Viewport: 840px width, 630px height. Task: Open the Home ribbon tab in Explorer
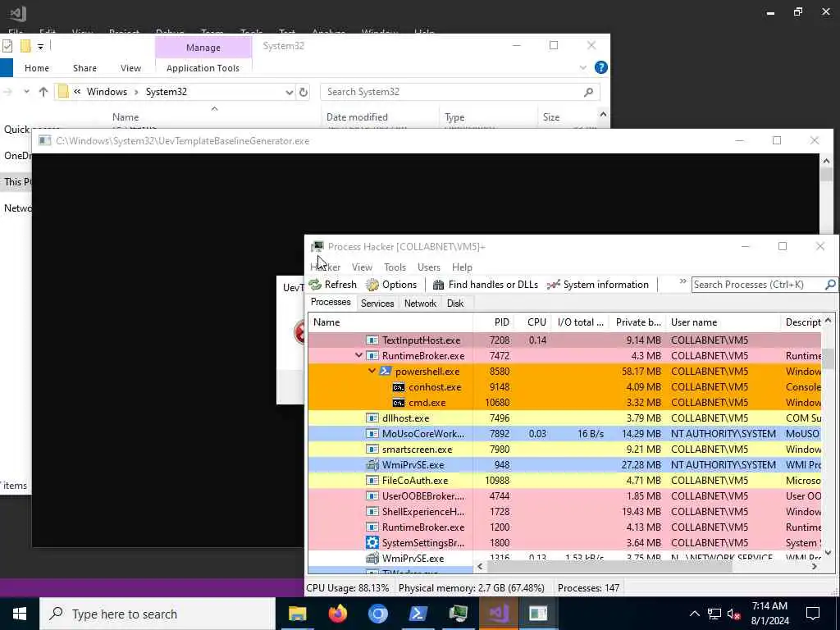tap(36, 68)
